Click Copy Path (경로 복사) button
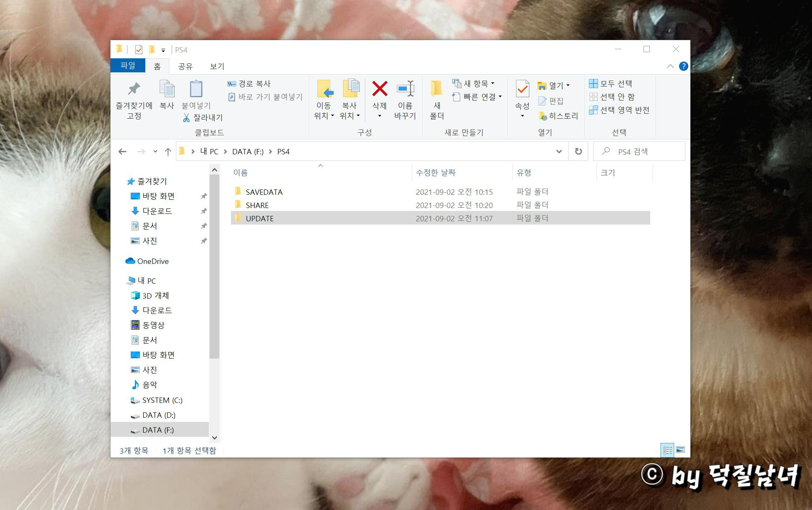This screenshot has height=510, width=812. pos(249,84)
